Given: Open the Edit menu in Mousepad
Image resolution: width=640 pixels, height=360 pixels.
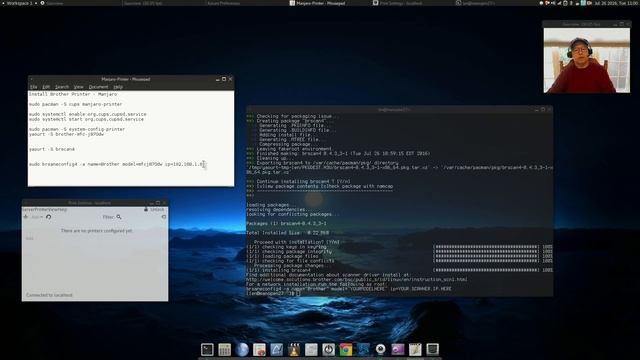Looking at the screenshot, I should click(x=46, y=87).
